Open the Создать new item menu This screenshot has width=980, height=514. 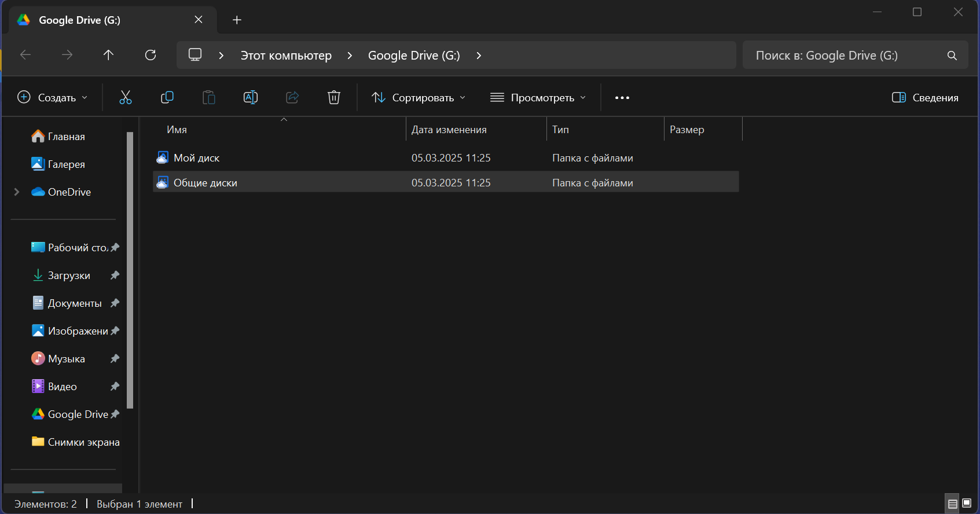(53, 98)
